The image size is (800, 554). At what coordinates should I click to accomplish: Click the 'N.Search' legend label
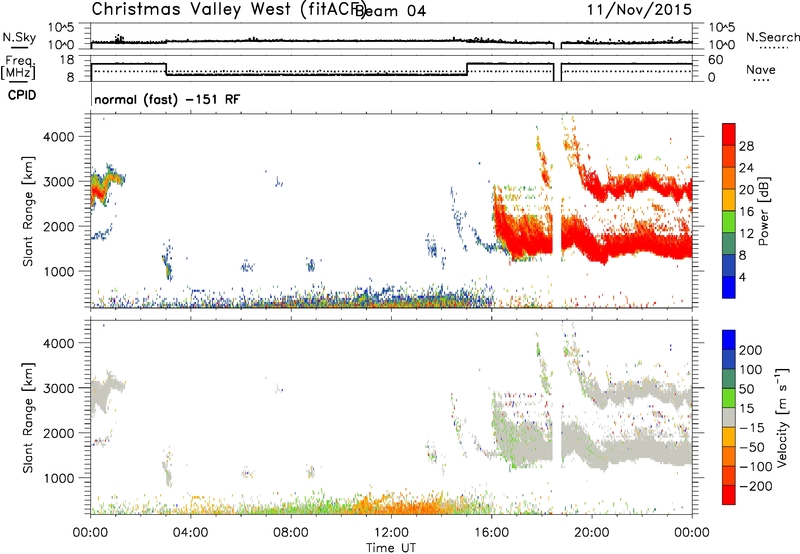click(772, 37)
